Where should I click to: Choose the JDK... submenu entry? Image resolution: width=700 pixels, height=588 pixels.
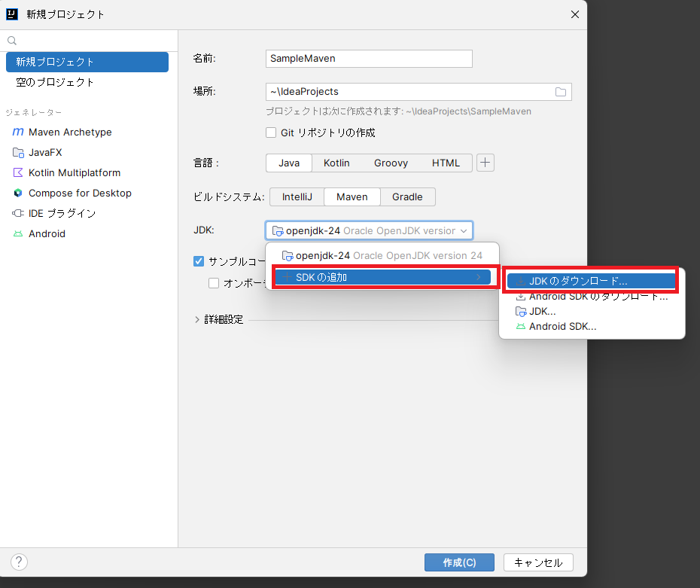click(x=592, y=311)
